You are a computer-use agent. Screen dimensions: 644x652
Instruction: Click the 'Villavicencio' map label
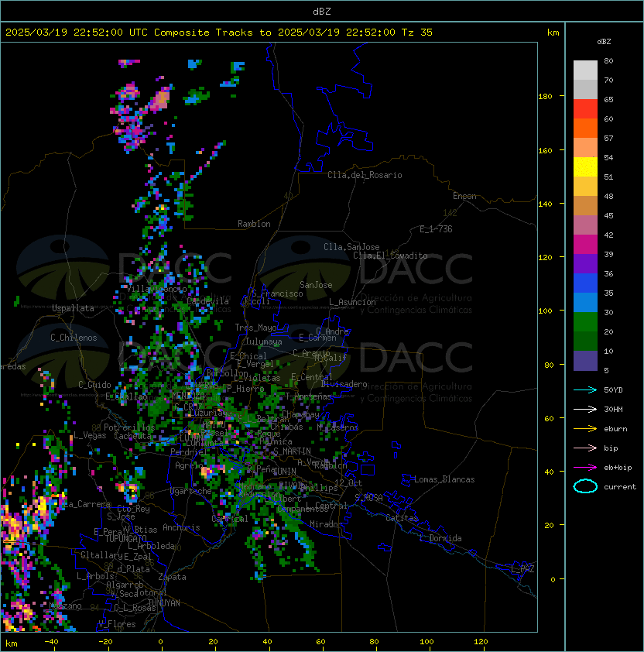coord(156,289)
